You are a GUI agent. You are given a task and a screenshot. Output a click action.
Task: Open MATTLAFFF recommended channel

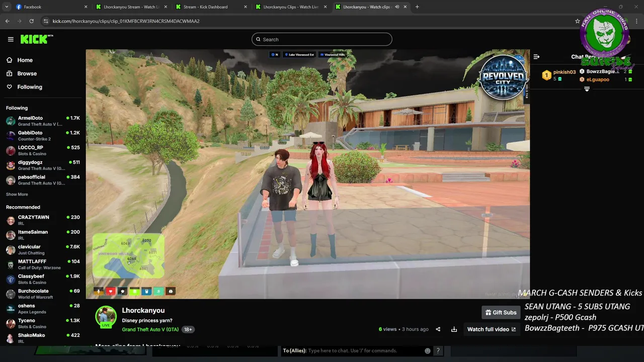pos(43,264)
